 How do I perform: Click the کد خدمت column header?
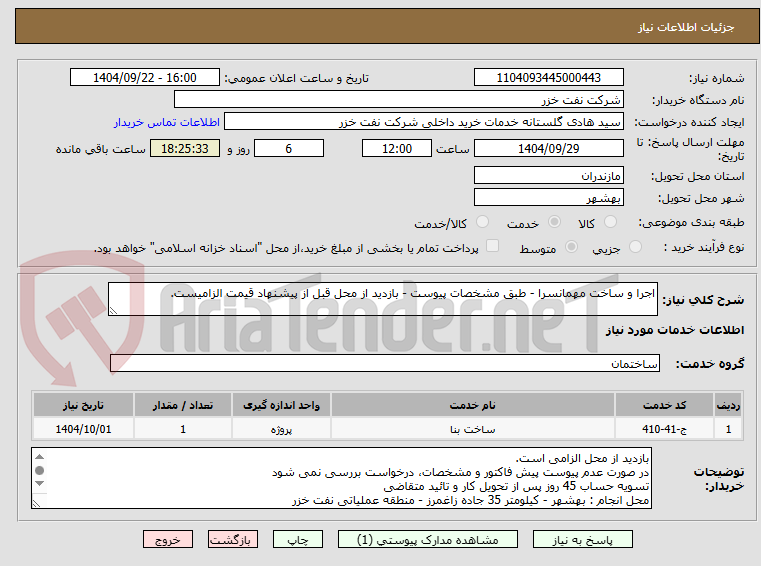pyautogui.click(x=664, y=405)
